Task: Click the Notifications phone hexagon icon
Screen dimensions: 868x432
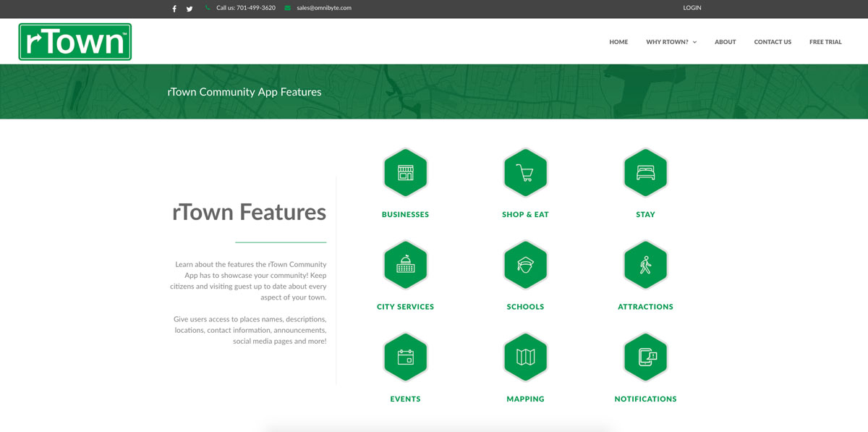Action: tap(645, 357)
